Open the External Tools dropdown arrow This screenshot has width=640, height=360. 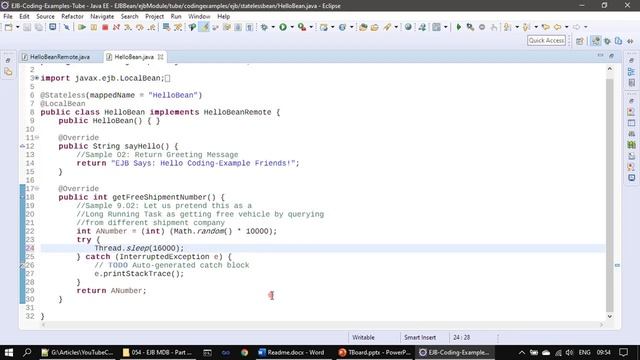311,27
